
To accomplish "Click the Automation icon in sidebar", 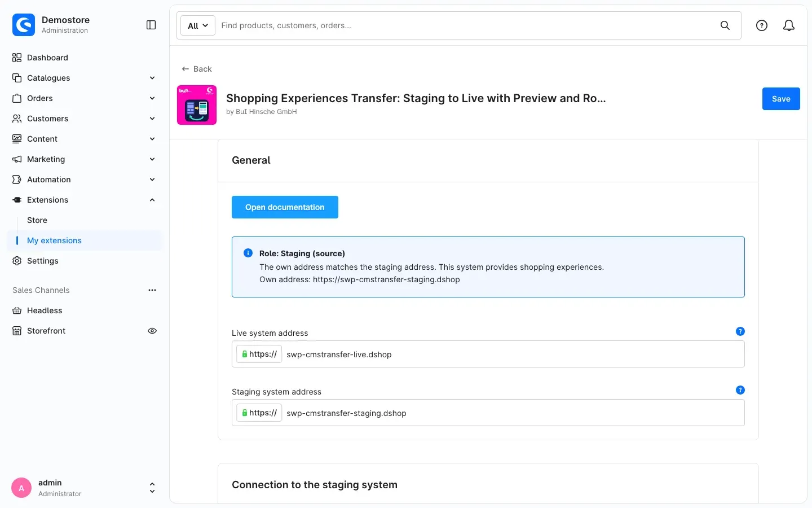I will click(17, 179).
